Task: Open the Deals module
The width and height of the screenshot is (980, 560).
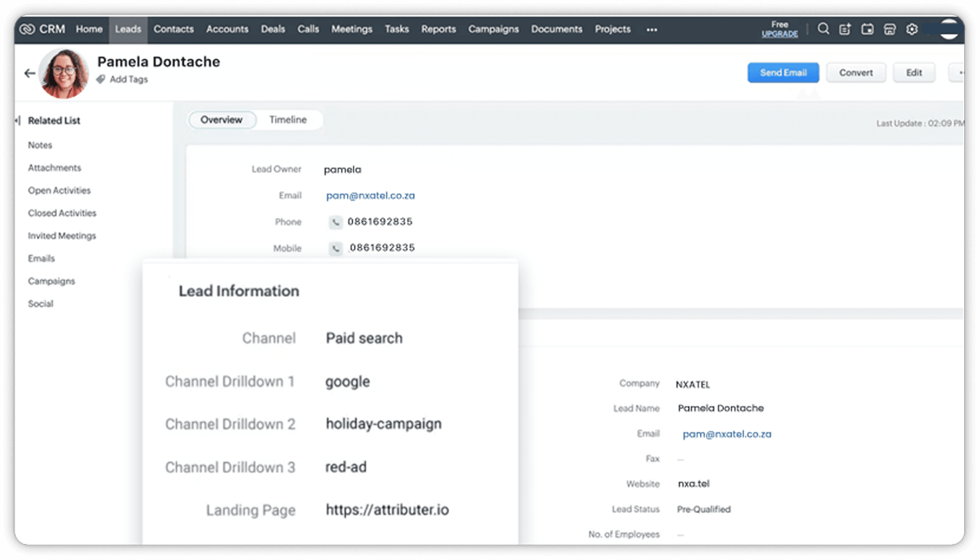Action: 273,29
